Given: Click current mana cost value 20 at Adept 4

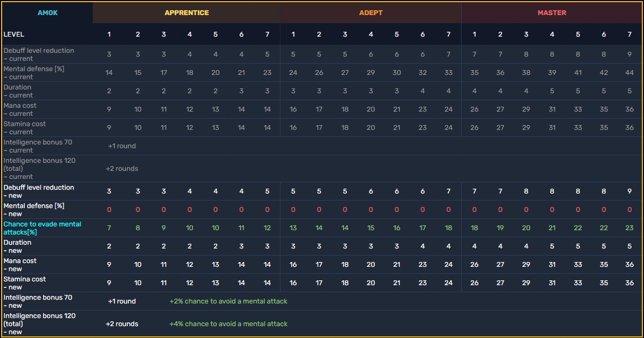Looking at the screenshot, I should [371, 109].
